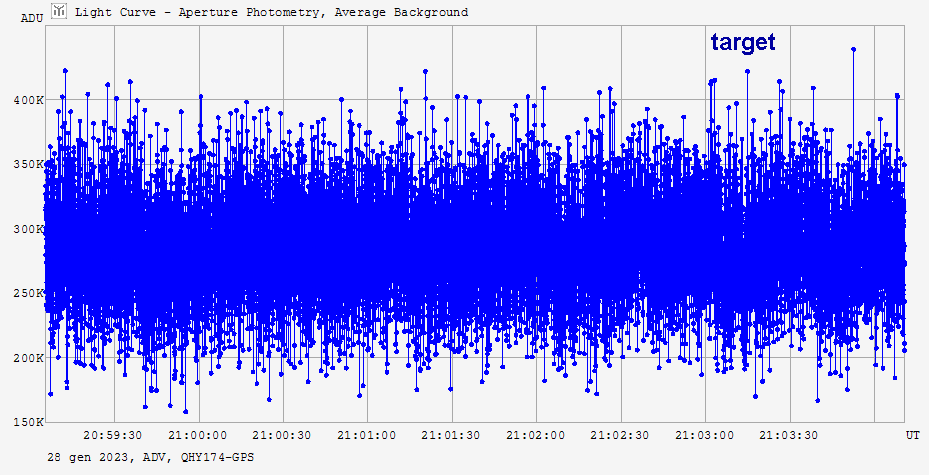The width and height of the screenshot is (929, 475).
Task: Click the 21:03:00 time label
Action: 704,435
